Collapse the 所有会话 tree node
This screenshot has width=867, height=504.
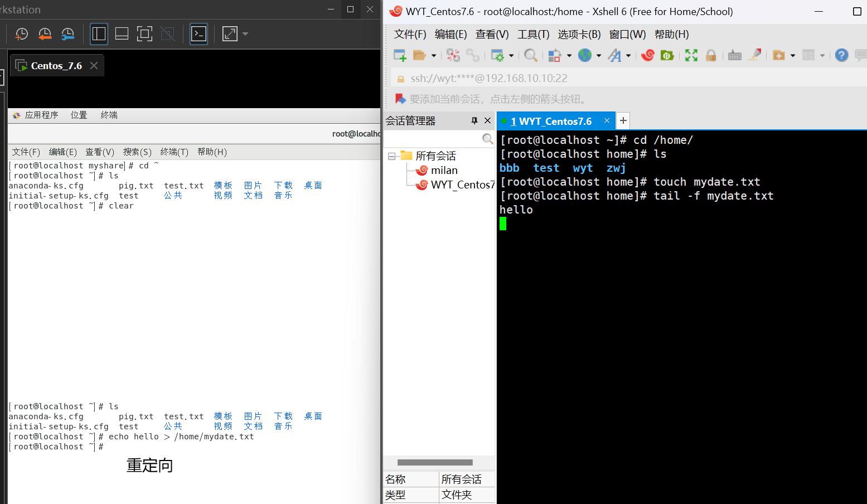point(391,156)
